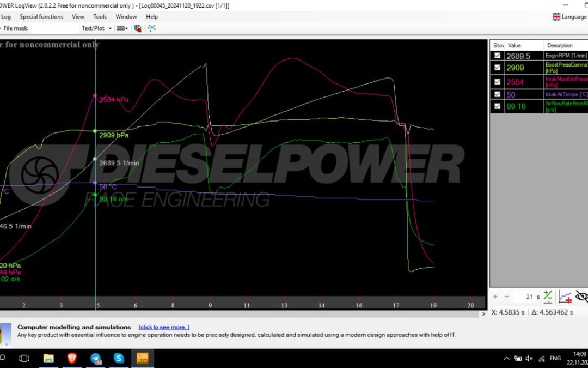Click the plus/minus scale icon
The width and height of the screenshot is (588, 368).
[x=548, y=297]
